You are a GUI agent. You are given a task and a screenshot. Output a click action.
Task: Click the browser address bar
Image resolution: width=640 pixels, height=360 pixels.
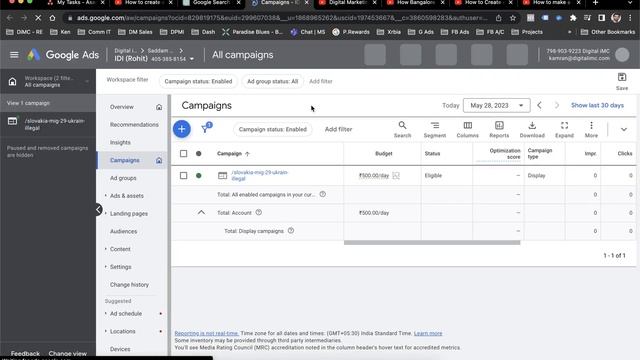coord(282,18)
